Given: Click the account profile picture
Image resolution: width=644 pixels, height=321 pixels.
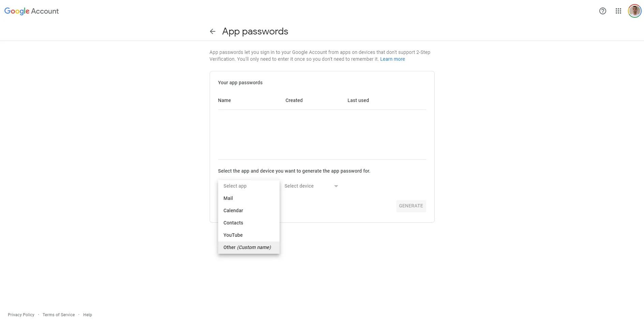Looking at the screenshot, I should click(x=634, y=11).
